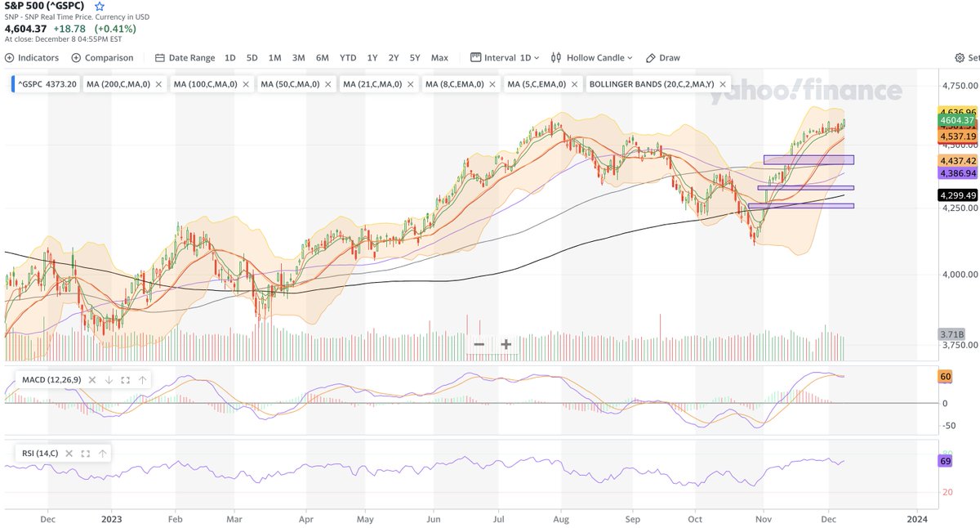Screen dimensions: 980x528
Task: Add S&P 500 to watchlist star
Action: pos(100,6)
